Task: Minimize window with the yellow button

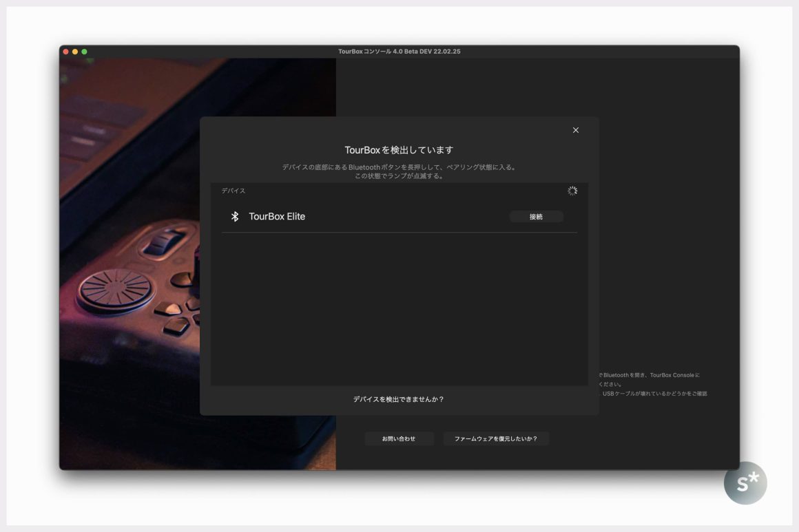Action: pos(75,52)
